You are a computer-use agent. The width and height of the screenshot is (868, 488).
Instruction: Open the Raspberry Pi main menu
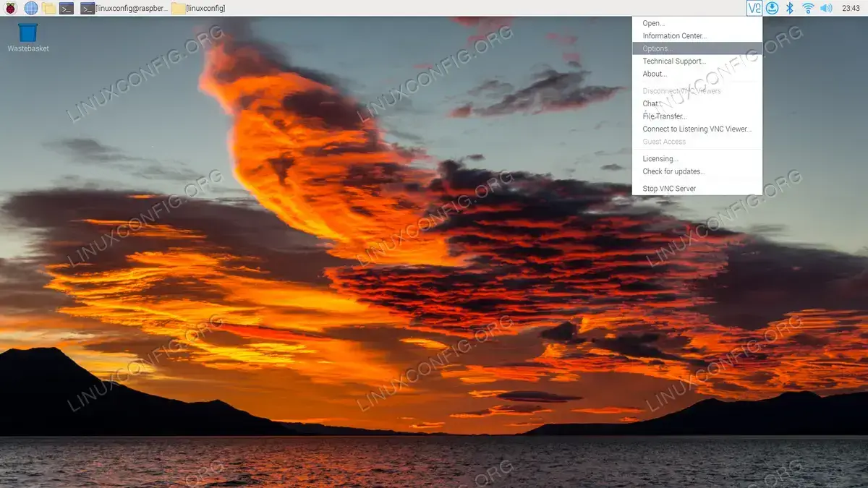pyautogui.click(x=12, y=8)
